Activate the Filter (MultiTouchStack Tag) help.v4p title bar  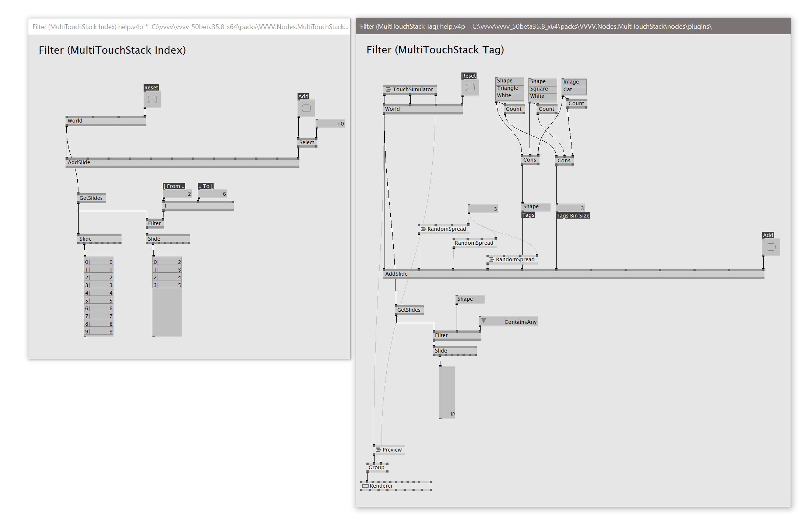click(x=573, y=26)
